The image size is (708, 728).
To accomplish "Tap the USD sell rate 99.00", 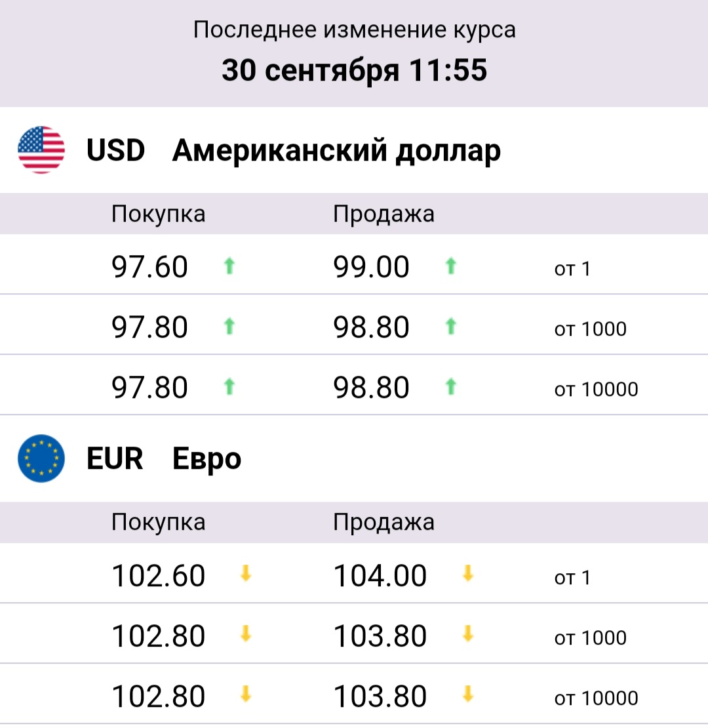I will pos(371,267).
